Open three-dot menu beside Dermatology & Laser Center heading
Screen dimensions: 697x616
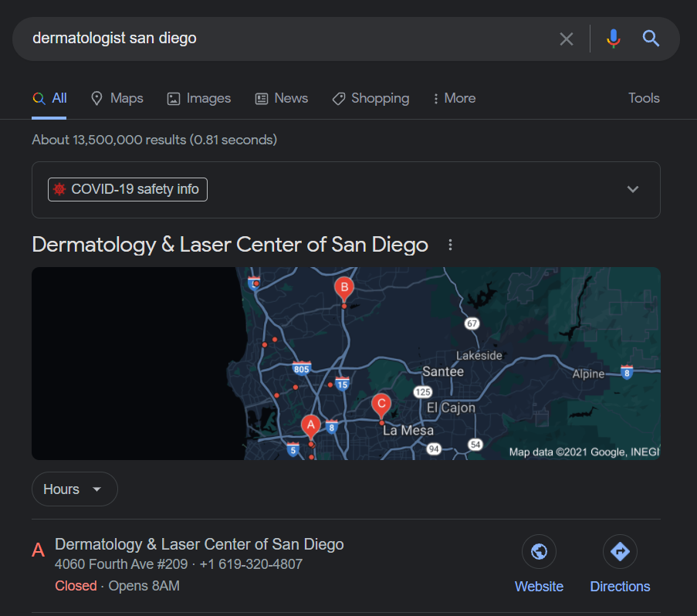tap(450, 245)
